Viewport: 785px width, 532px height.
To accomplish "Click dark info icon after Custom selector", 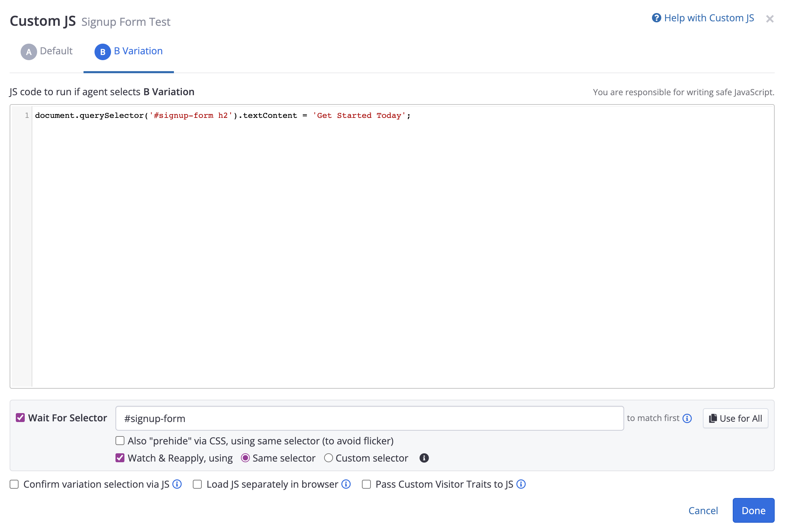I will [424, 458].
